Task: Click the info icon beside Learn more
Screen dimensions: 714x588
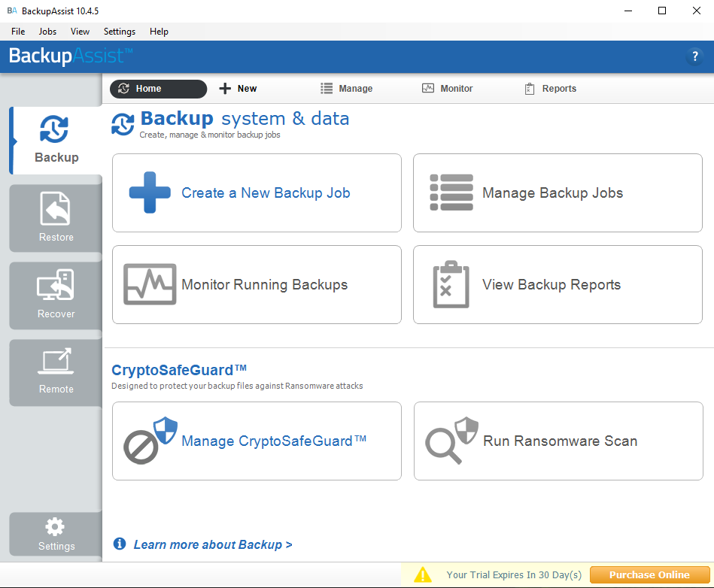Action: 120,544
